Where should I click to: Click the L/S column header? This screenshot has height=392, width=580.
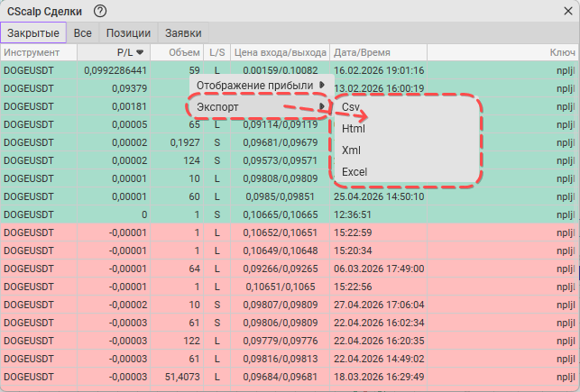point(217,52)
